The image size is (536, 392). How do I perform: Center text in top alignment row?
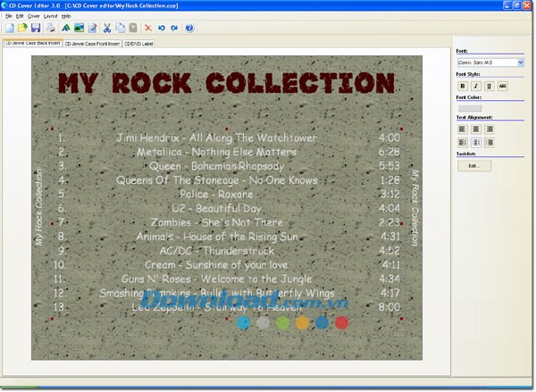pyautogui.click(x=475, y=129)
